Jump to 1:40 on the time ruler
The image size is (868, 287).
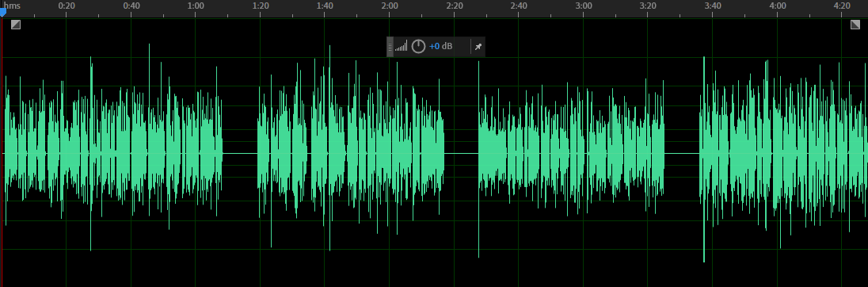(325, 6)
